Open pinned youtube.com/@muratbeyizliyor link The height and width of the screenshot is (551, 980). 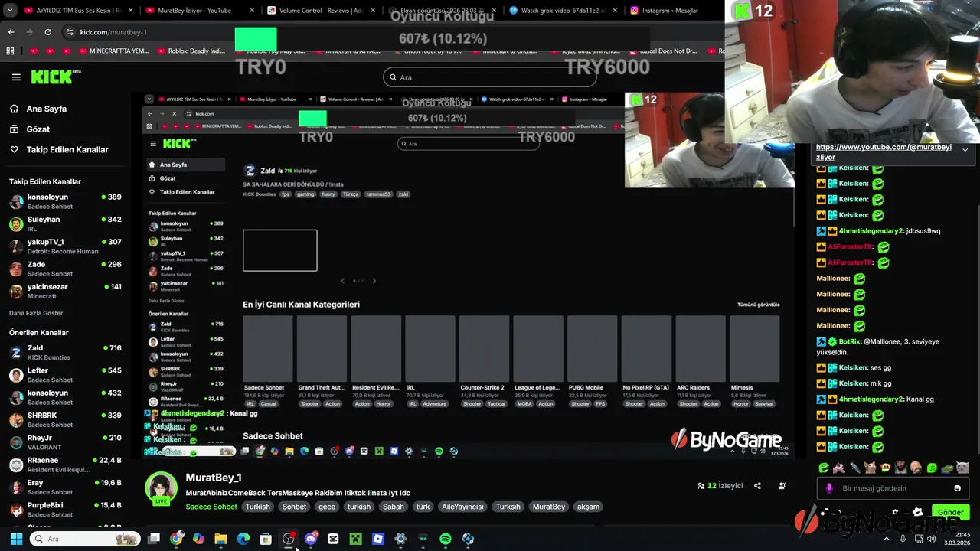[x=884, y=152]
